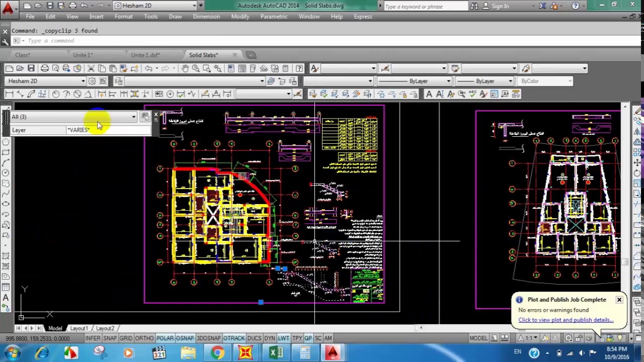
Task: Open Excel from the taskbar
Action: pos(276,352)
